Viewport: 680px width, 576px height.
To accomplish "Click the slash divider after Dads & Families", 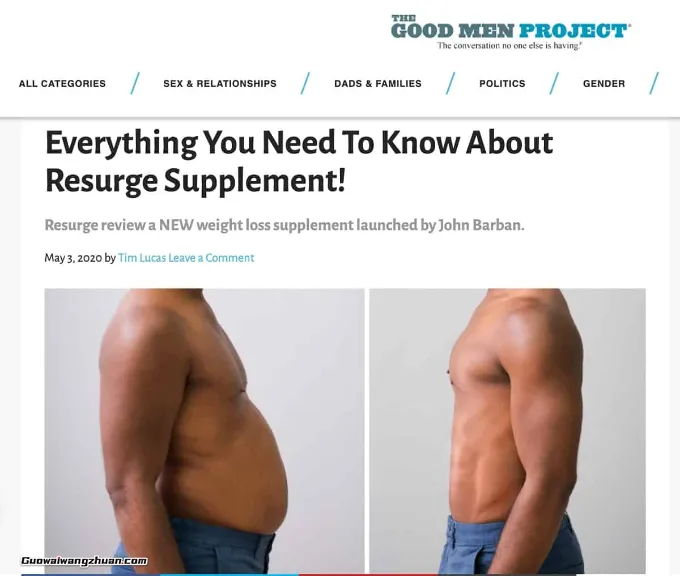I will pos(451,83).
